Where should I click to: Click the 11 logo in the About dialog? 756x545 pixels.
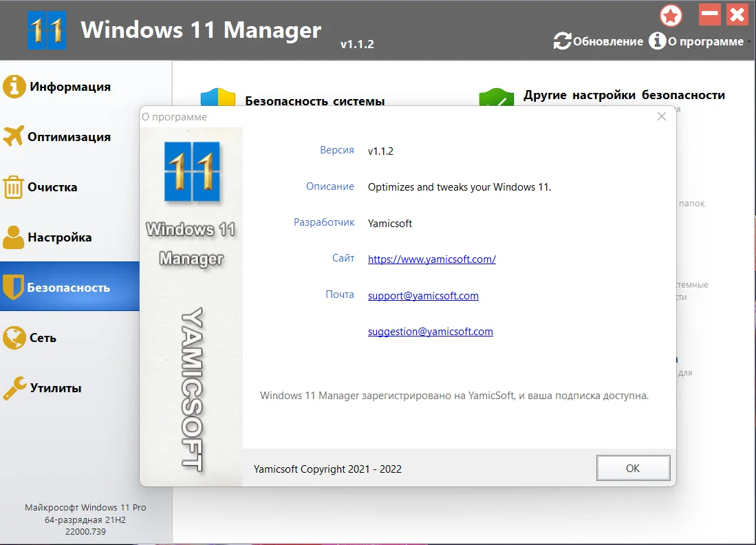192,171
